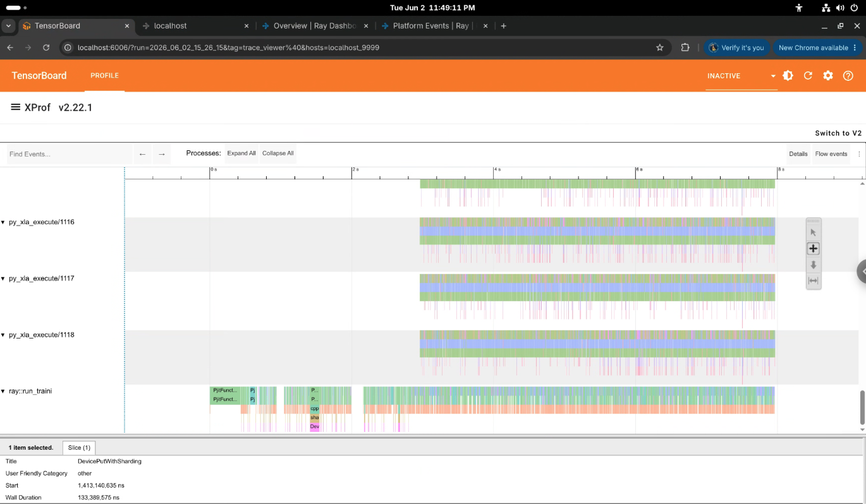
Task: Jump to previous find result arrow
Action: 142,154
